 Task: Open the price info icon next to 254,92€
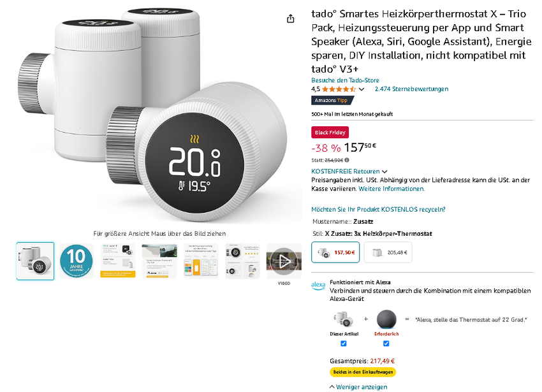click(x=347, y=160)
